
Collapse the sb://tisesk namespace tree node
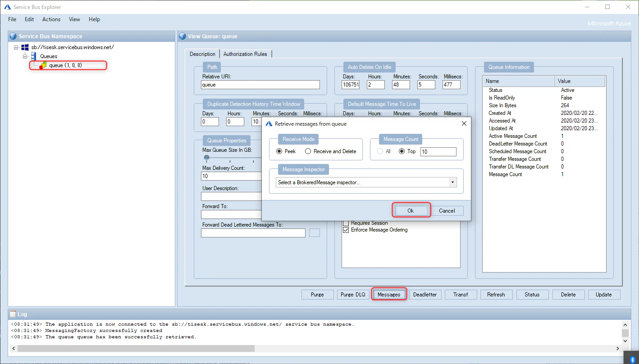[x=16, y=47]
